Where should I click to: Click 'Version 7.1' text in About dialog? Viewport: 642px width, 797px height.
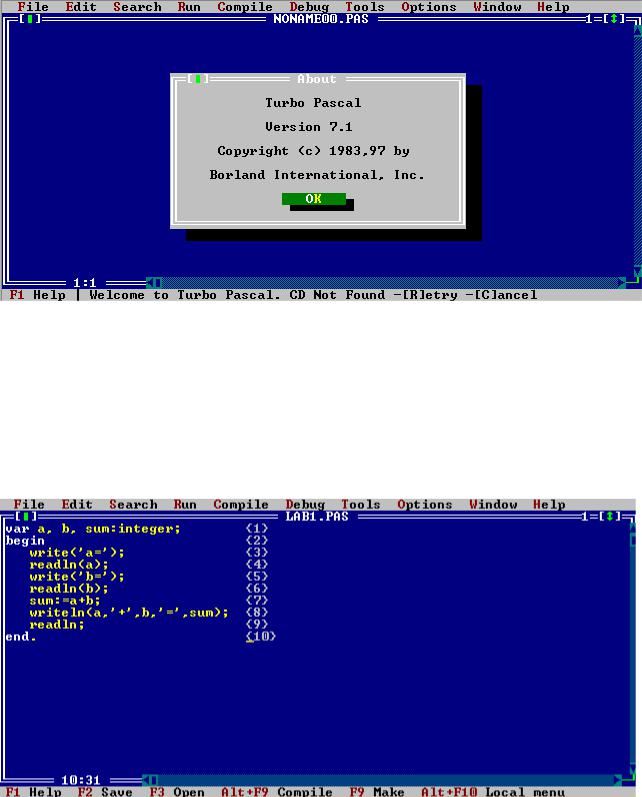(309, 127)
